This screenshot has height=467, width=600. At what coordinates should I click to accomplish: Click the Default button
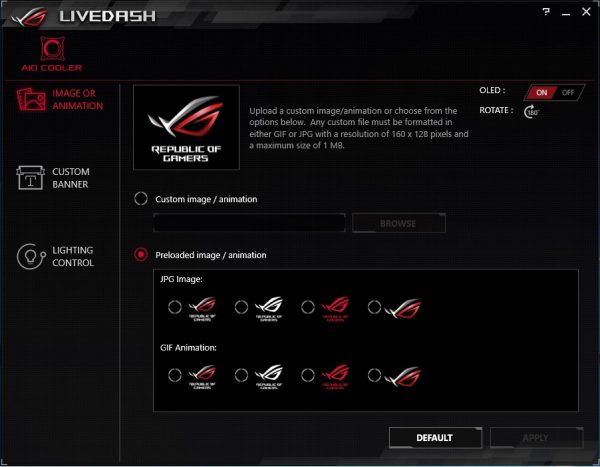[435, 438]
